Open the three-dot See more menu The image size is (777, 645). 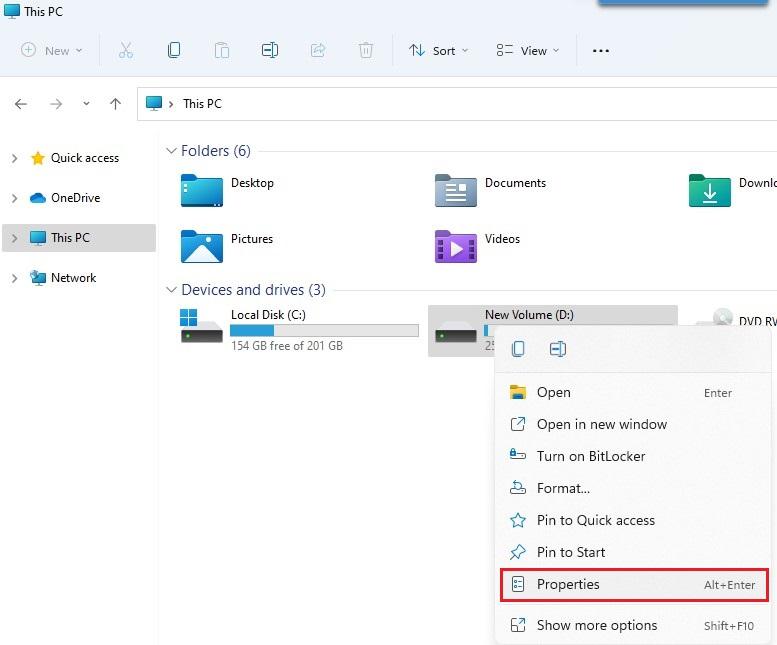coord(601,51)
